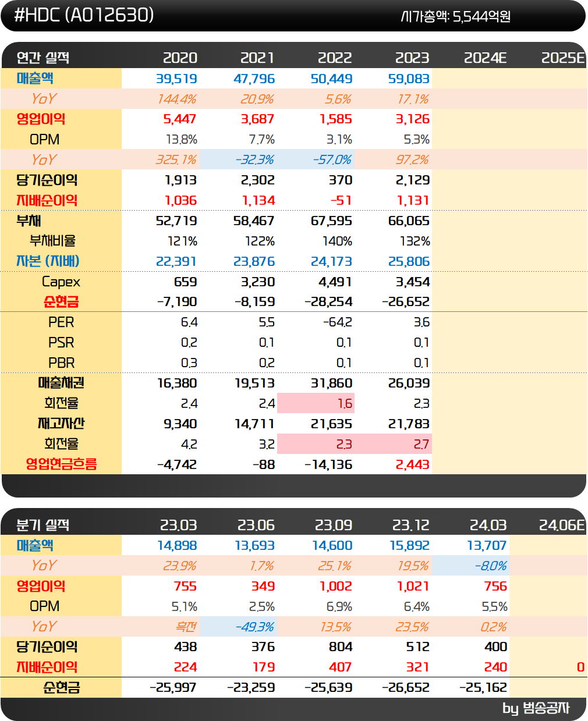
Task: Select quarterly net income value 804
Action: (x=341, y=647)
